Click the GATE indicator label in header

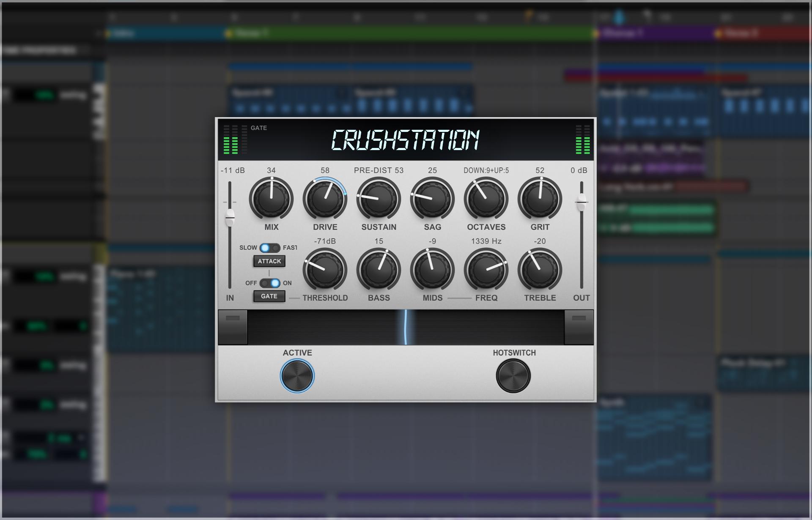[x=258, y=128]
